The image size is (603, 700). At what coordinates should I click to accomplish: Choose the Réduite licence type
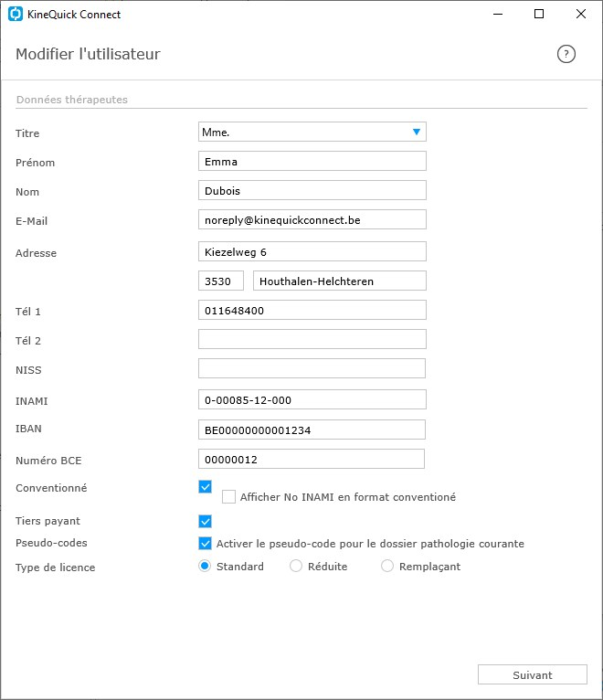point(296,566)
